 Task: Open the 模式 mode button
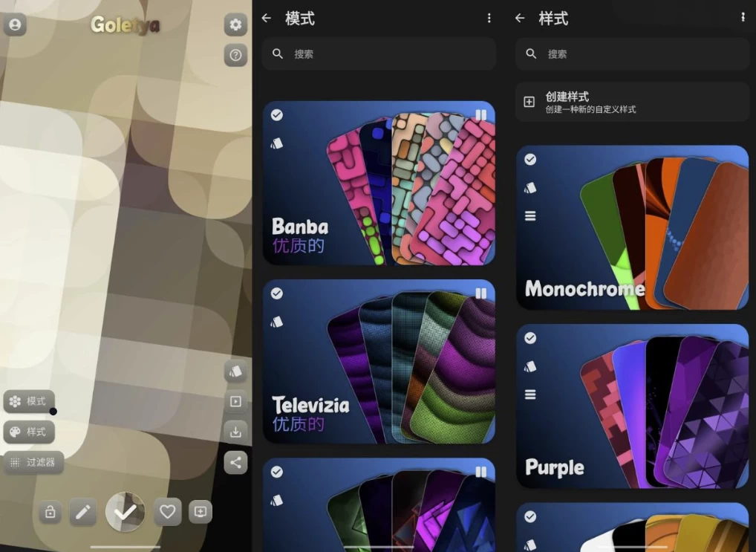(x=29, y=401)
